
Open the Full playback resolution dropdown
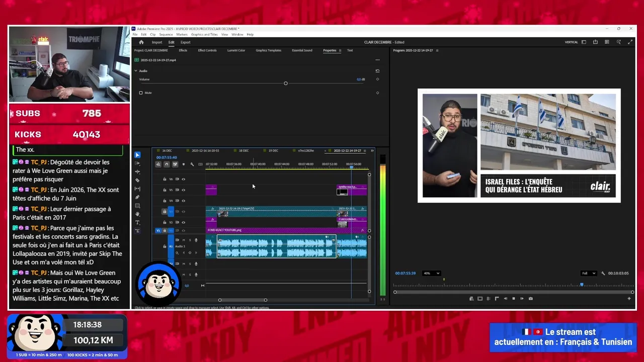(x=588, y=274)
